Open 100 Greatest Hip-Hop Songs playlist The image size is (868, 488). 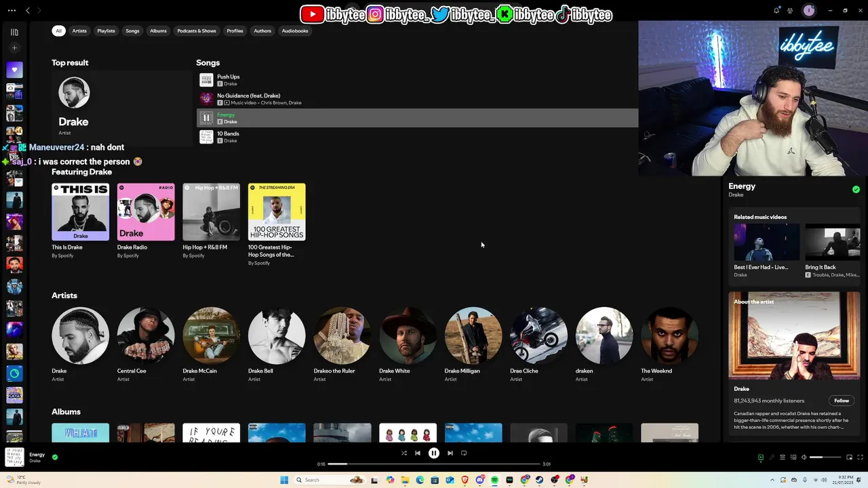(277, 224)
